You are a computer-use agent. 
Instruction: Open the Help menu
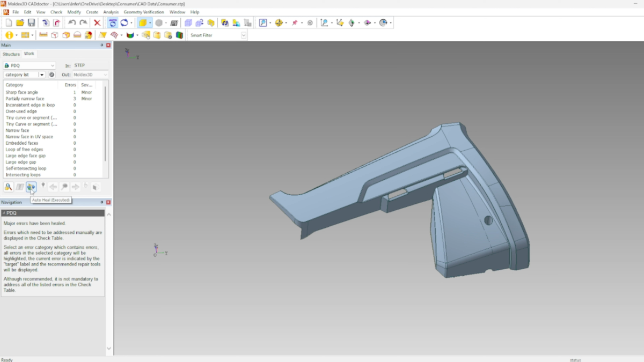coord(195,12)
